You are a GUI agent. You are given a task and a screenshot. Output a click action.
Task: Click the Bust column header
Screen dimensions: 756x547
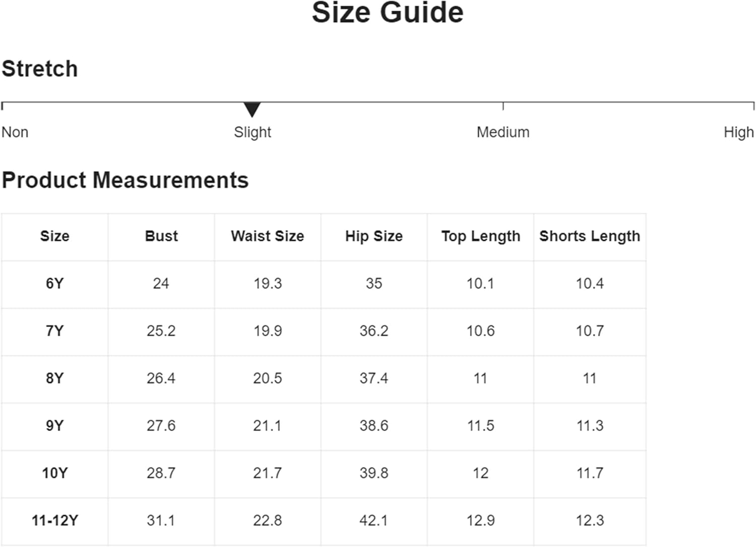(161, 236)
